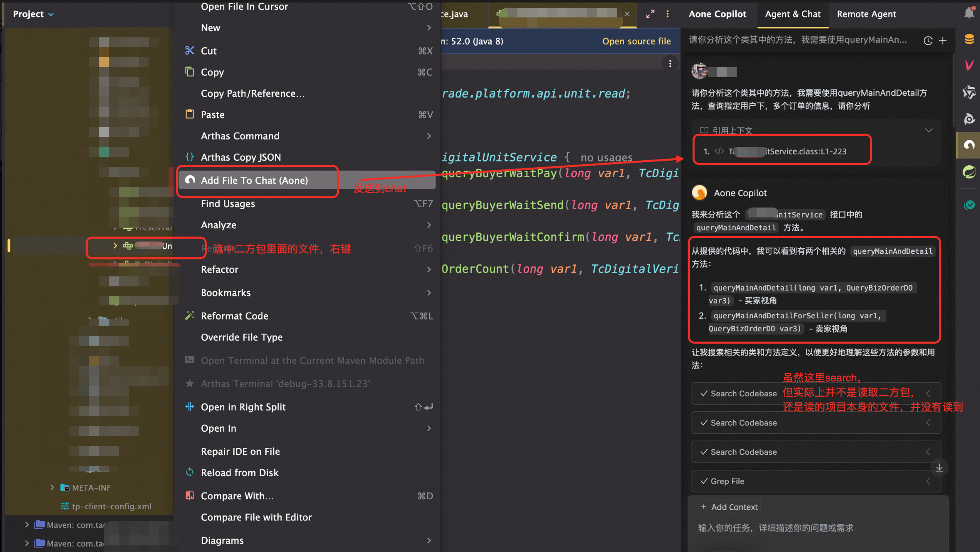
Task: Click the notifications bell icon
Action: click(x=969, y=13)
